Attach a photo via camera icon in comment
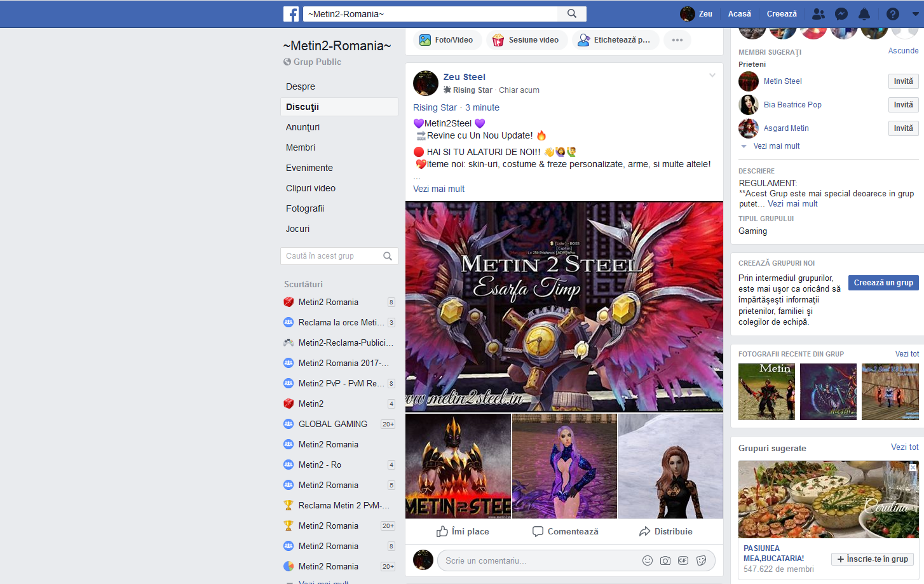Image resolution: width=924 pixels, height=584 pixels. click(665, 560)
